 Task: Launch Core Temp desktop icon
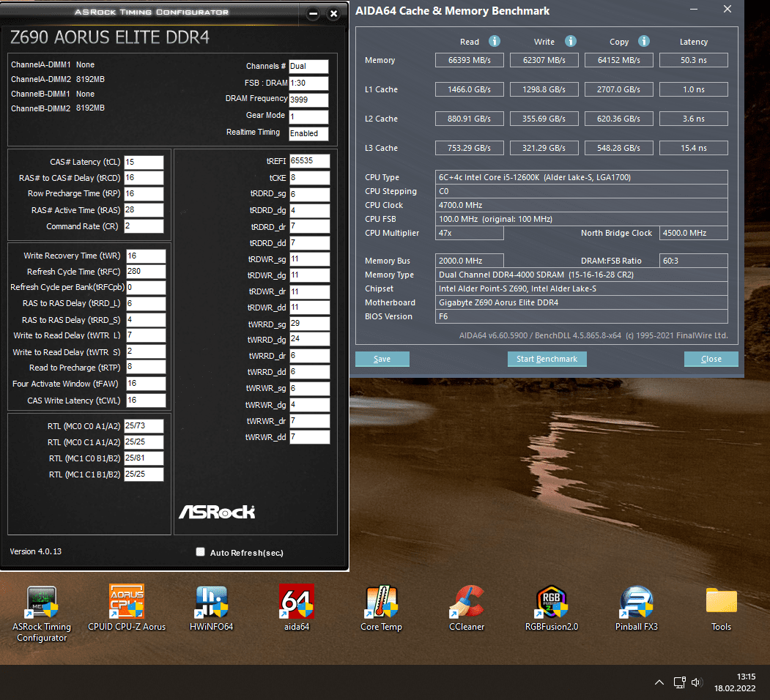click(x=381, y=608)
